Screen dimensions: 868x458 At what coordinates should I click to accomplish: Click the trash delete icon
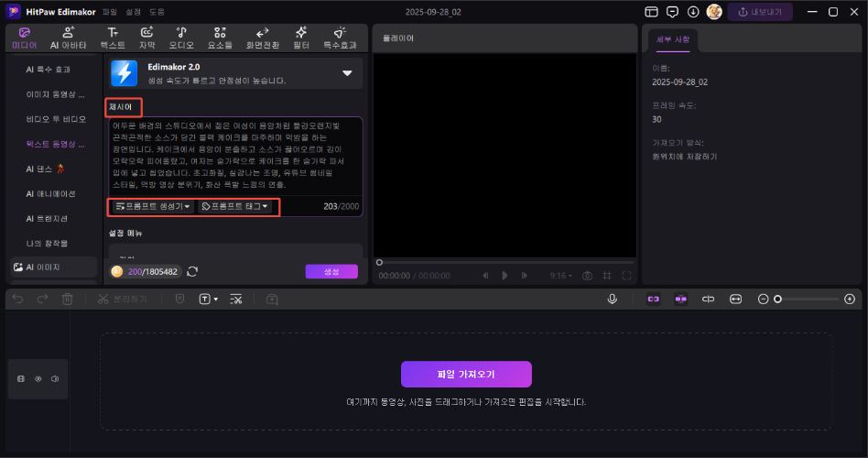pyautogui.click(x=68, y=299)
